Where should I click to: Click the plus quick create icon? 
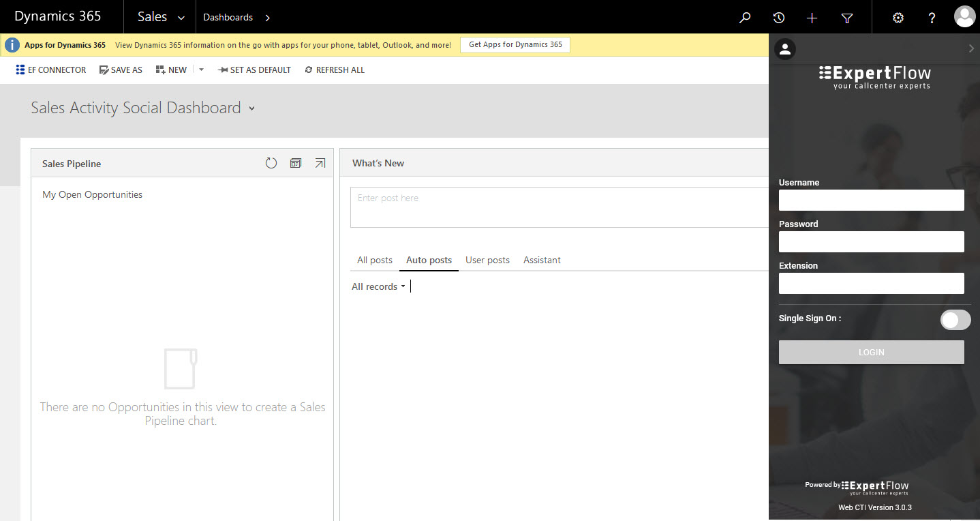pos(812,18)
